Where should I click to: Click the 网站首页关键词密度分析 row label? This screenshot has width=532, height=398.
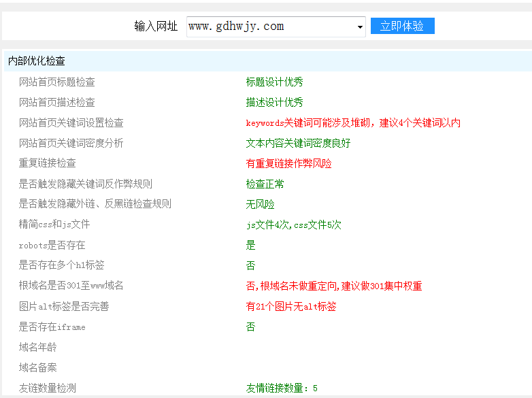coord(71,144)
